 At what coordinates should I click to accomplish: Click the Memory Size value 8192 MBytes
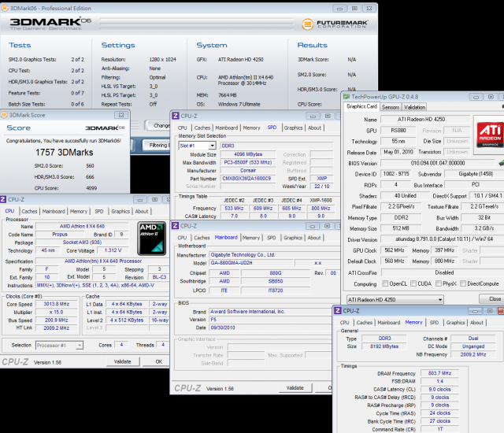384,346
